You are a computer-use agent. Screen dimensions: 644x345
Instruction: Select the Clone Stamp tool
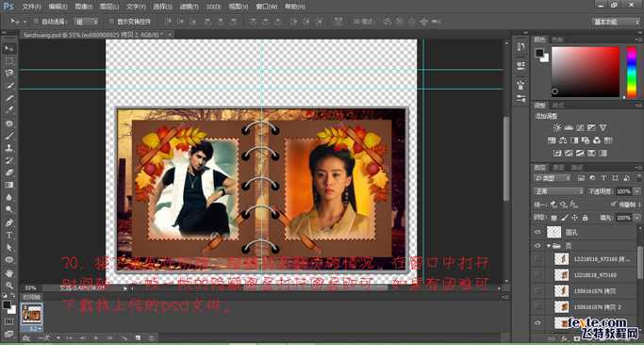[x=9, y=148]
